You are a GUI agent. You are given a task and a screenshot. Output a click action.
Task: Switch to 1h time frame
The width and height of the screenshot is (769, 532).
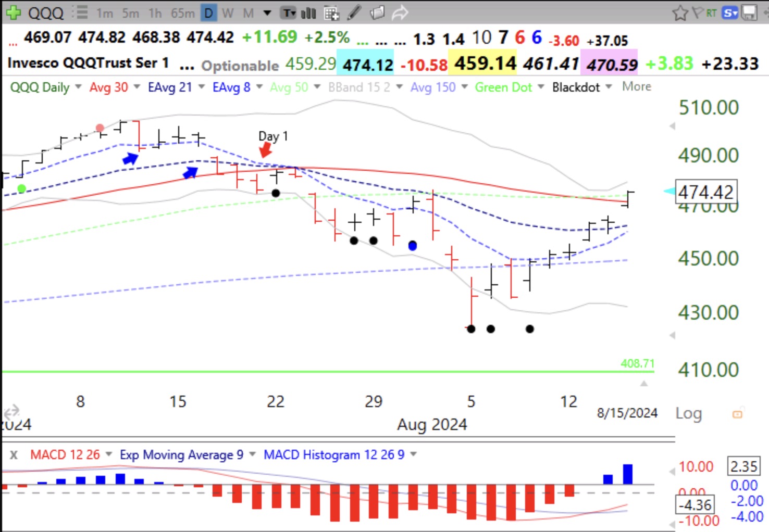pyautogui.click(x=155, y=13)
